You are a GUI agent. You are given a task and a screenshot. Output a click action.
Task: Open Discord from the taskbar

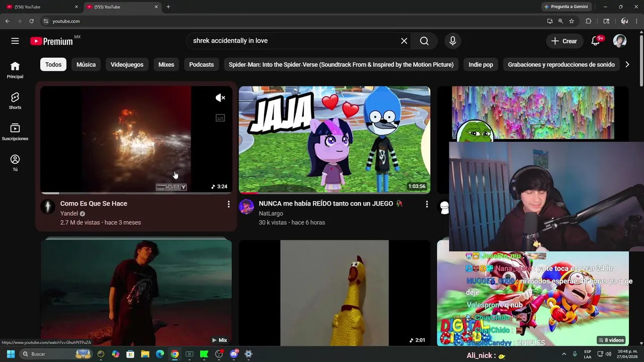point(233,354)
